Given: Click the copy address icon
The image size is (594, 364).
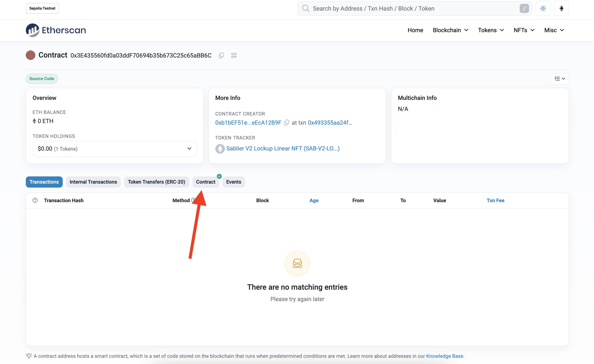Looking at the screenshot, I should (x=222, y=56).
